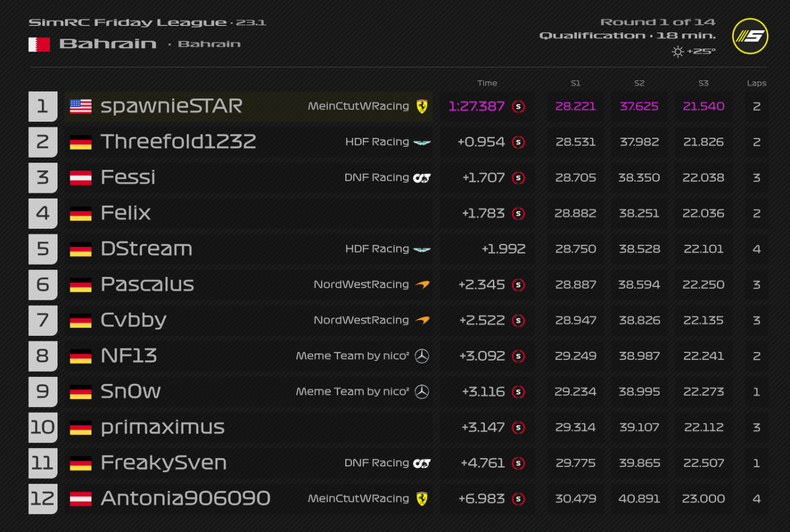Image resolution: width=790 pixels, height=532 pixels.
Task: Click NordWestRacing team name in Cvbby's row
Action: [361, 320]
